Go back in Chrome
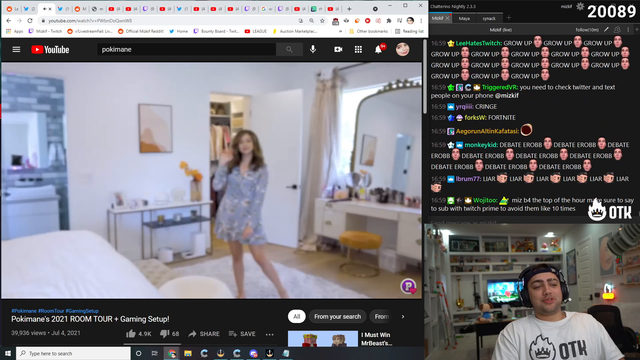640x360 pixels. coord(9,20)
